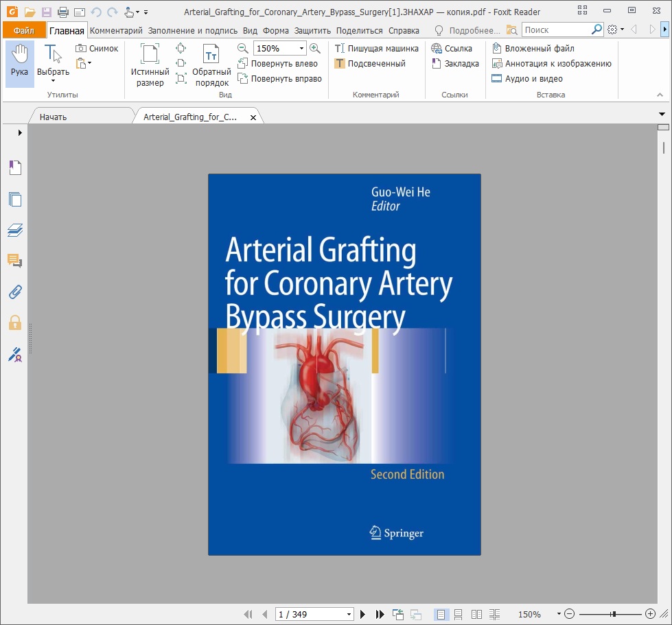
Task: Open the Файл menu
Action: pyautogui.click(x=24, y=30)
